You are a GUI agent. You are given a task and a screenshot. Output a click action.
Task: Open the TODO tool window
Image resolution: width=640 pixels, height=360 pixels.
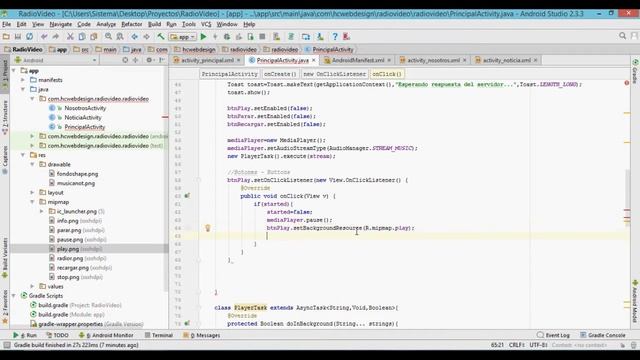coord(57,335)
